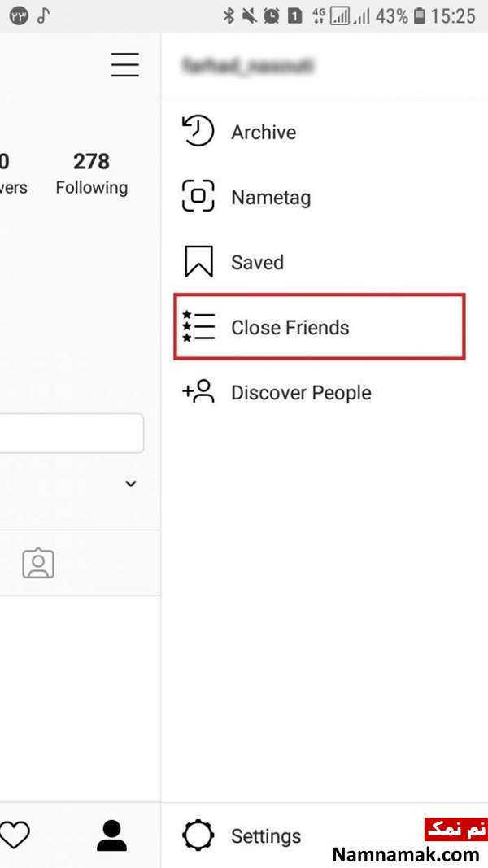This screenshot has height=868, width=488.
Task: Tap the hamburger menu icon
Action: (x=124, y=65)
